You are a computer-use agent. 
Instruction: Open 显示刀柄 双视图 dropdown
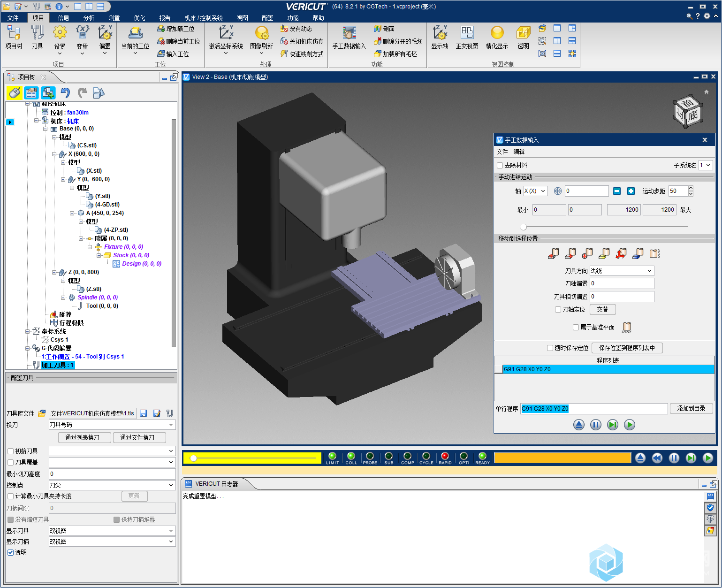pyautogui.click(x=112, y=542)
